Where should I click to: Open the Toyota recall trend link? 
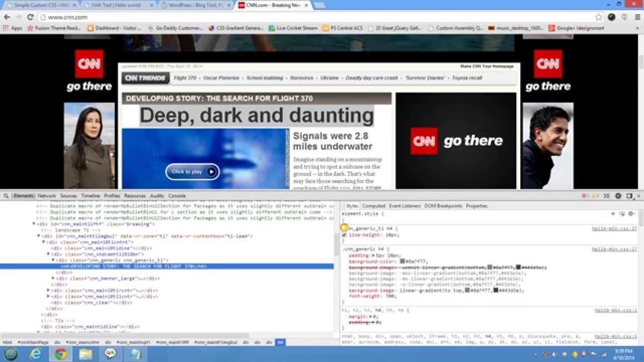point(467,78)
